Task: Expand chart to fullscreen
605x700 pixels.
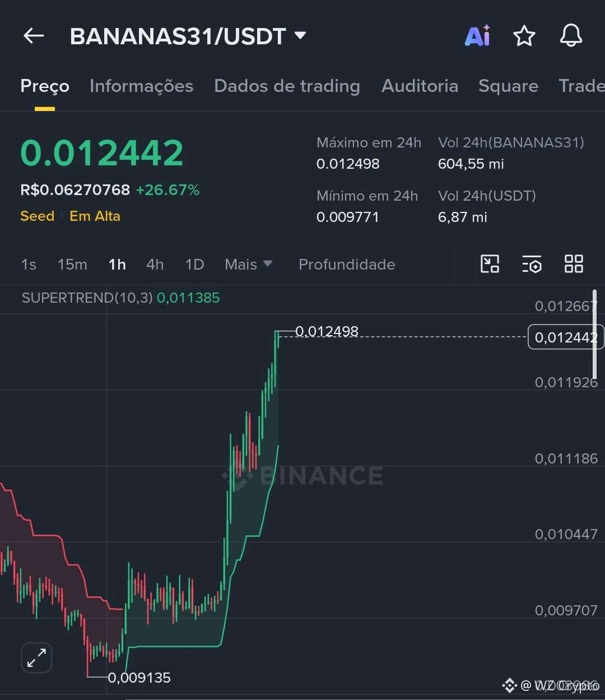Action: [x=36, y=657]
